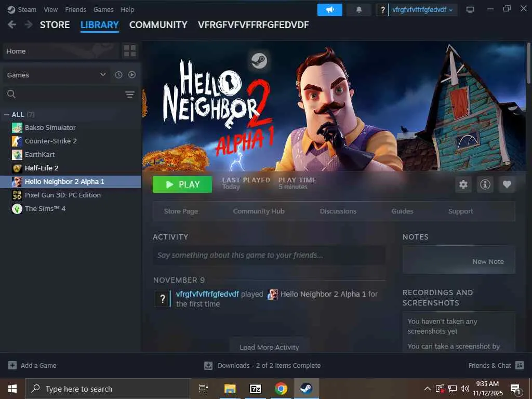
Task: Click the vfrgfvfvffrfgfedvdf username in activity
Action: [x=207, y=294]
